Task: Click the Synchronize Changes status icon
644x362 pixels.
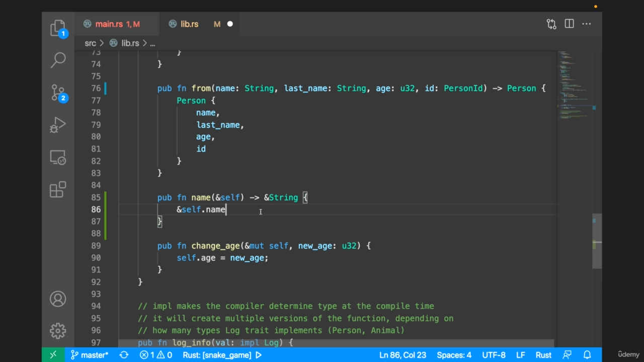Action: point(124,355)
